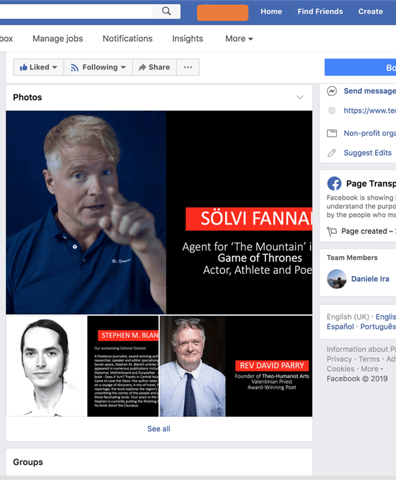Screen dimensions: 396x480
Task: Collapse the Photos section chevron
Action: [300, 97]
